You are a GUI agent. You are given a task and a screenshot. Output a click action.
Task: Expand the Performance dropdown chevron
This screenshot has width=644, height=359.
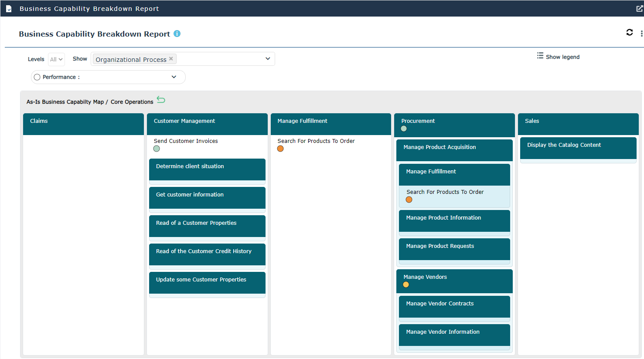[174, 77]
